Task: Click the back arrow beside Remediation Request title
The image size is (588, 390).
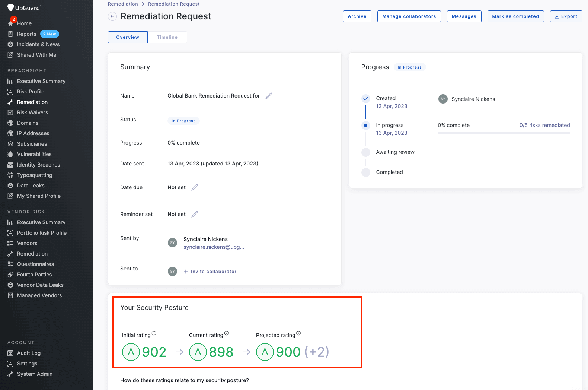Action: coord(112,16)
